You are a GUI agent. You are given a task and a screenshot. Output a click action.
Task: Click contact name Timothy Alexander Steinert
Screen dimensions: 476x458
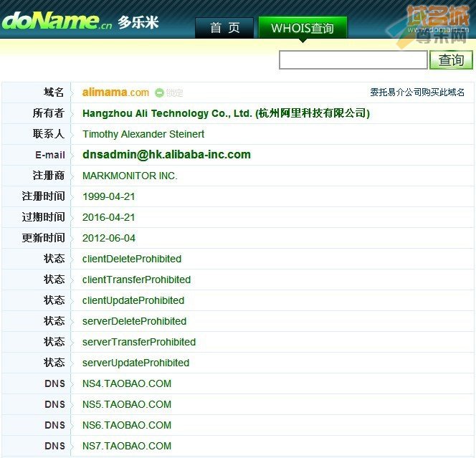pyautogui.click(x=143, y=134)
